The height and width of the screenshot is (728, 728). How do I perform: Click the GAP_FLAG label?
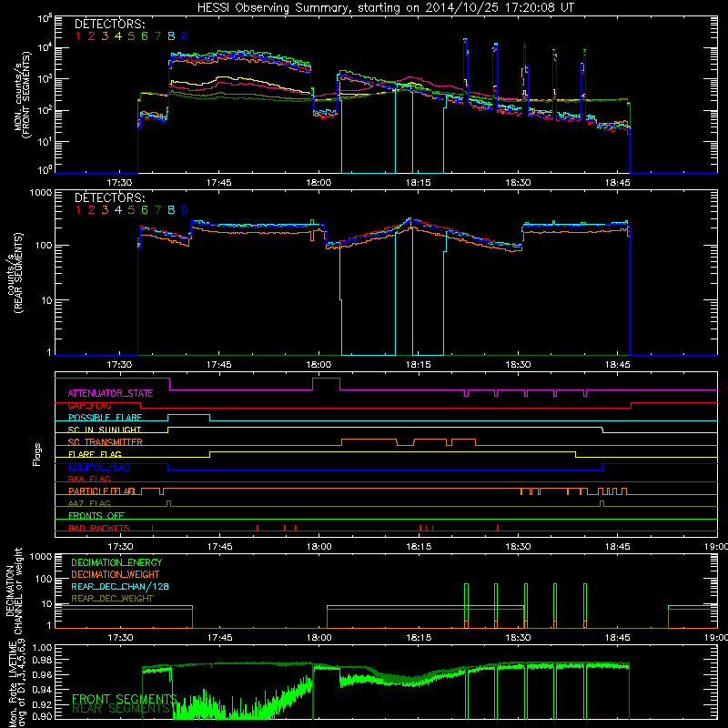pyautogui.click(x=89, y=406)
